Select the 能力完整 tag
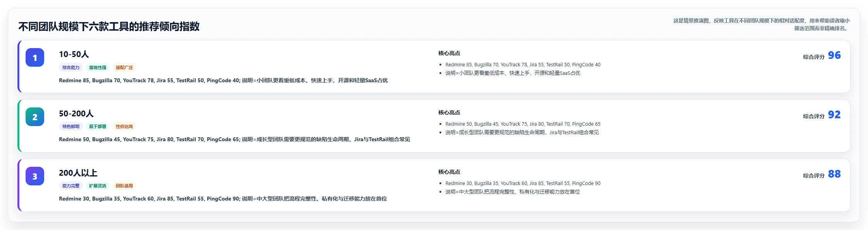Screen dimensions: 868x230 71,186
